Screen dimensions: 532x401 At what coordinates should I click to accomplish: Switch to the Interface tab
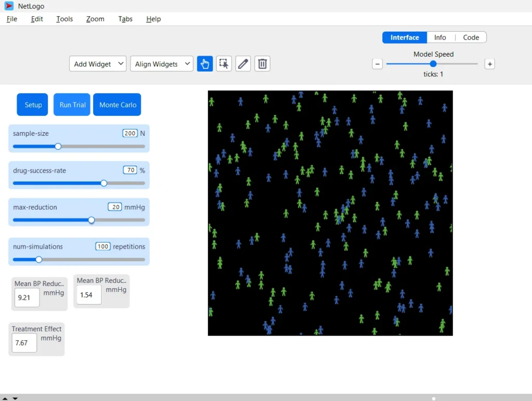click(404, 37)
